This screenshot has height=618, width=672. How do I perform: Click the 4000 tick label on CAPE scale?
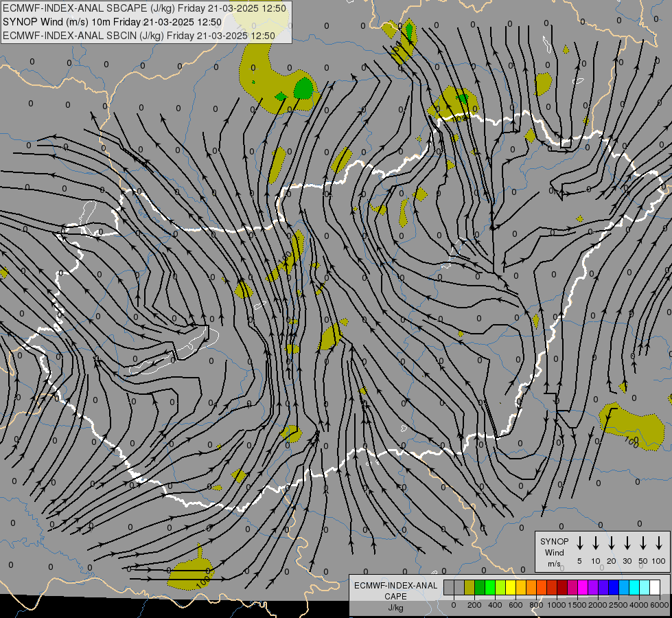click(639, 605)
